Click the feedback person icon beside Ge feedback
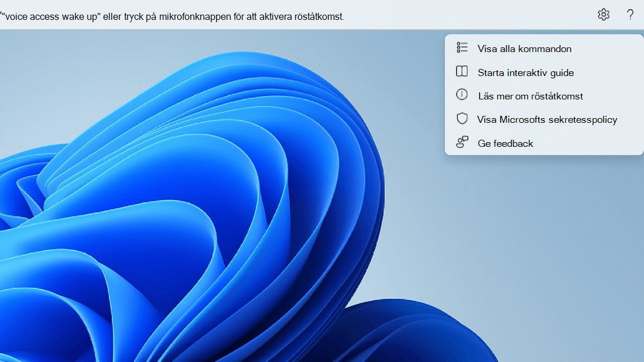 (462, 142)
